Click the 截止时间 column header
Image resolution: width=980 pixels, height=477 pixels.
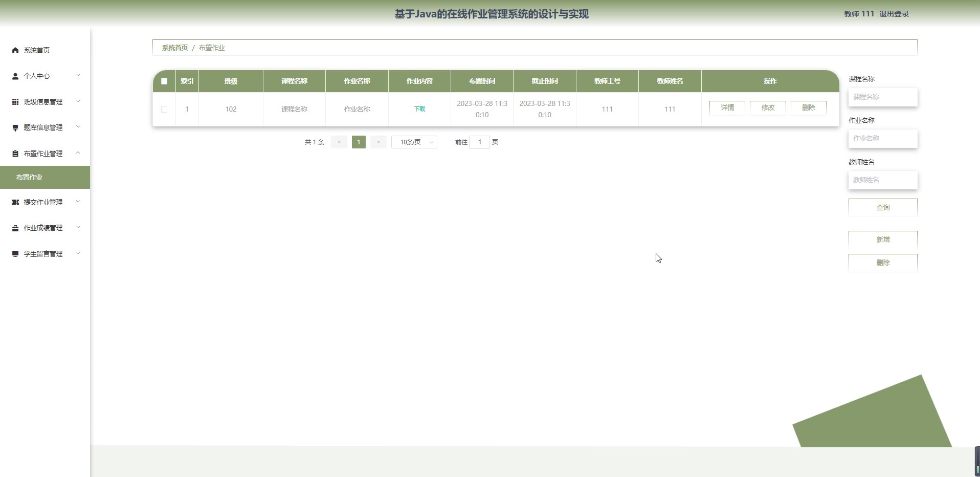pyautogui.click(x=545, y=81)
